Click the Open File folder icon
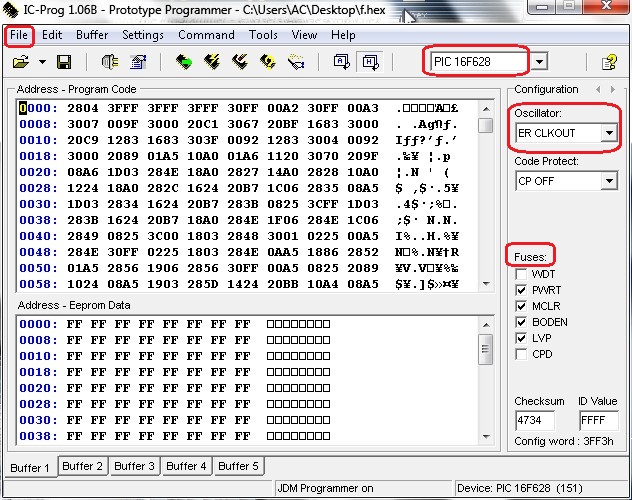 coord(20,62)
